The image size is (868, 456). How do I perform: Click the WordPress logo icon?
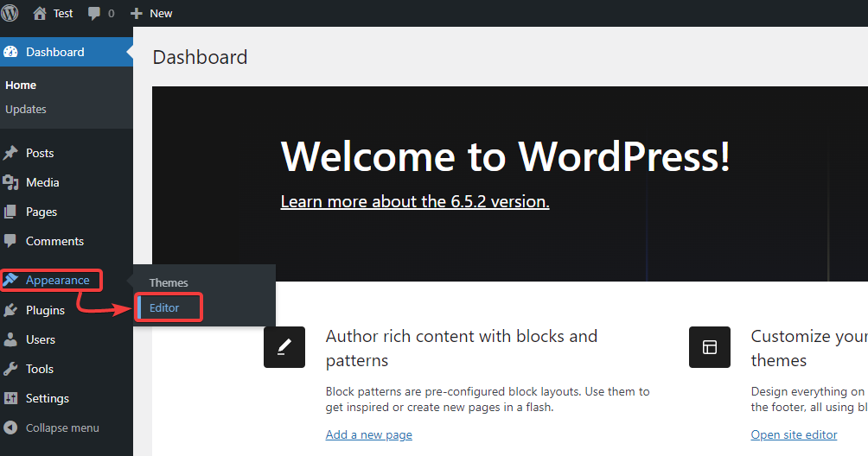10,13
